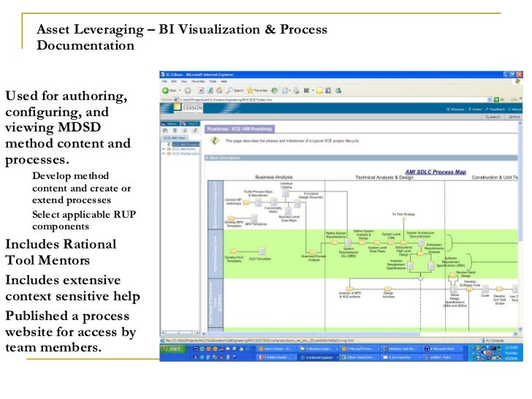This screenshot has height=399, width=532.
Task: Open the Favorites menu
Action: [198, 81]
